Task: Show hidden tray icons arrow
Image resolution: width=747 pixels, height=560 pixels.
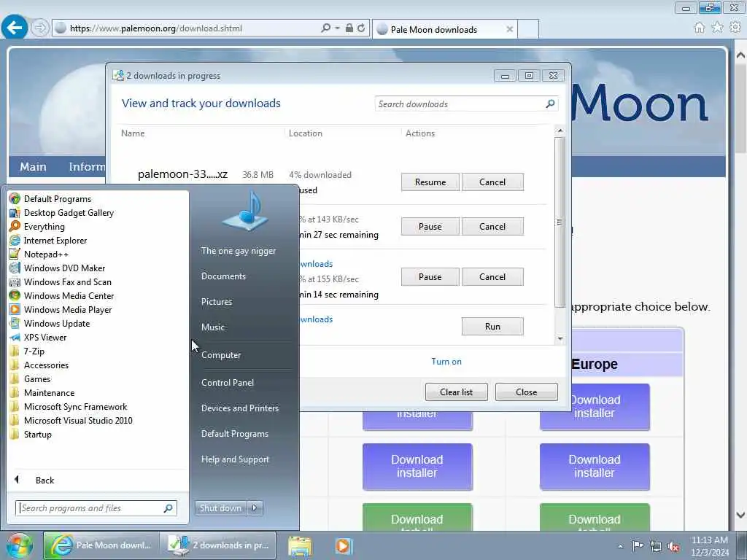Action: [x=620, y=546]
